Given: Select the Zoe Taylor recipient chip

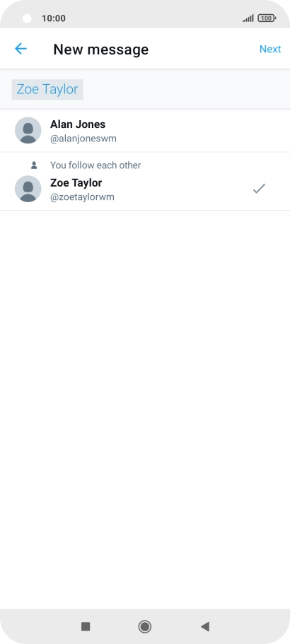Looking at the screenshot, I should pyautogui.click(x=47, y=90).
